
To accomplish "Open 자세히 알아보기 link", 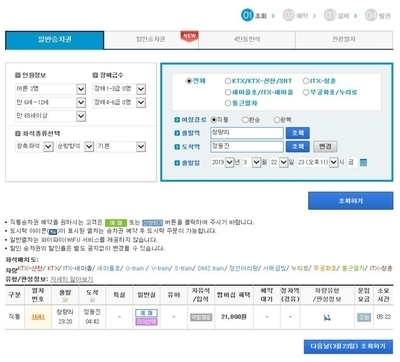I will click(72, 279).
